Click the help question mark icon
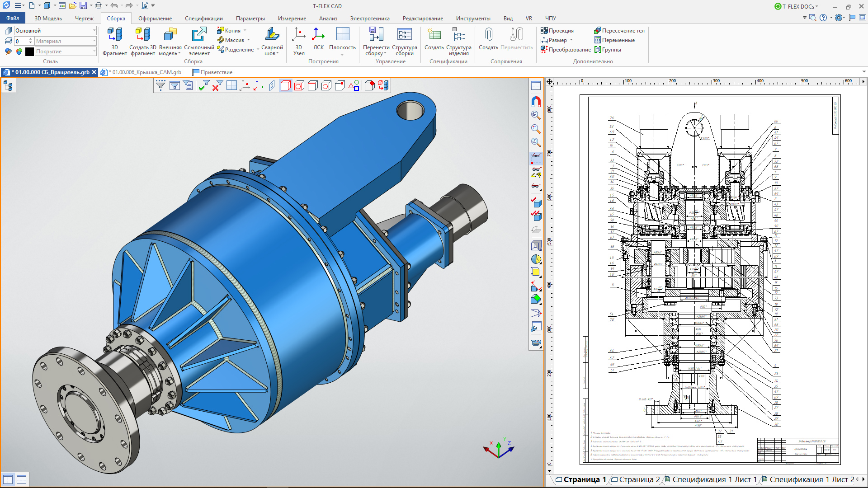Image resolution: width=868 pixels, height=488 pixels. coord(823,18)
